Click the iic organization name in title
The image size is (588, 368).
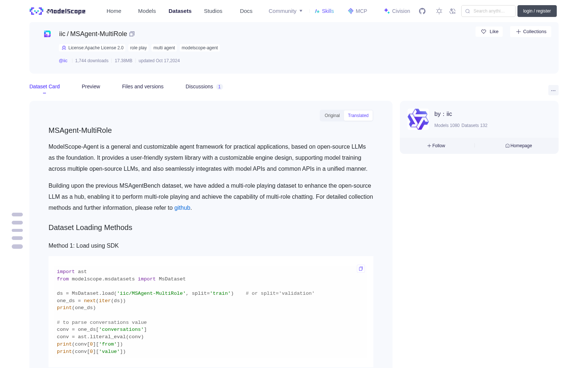(x=62, y=34)
